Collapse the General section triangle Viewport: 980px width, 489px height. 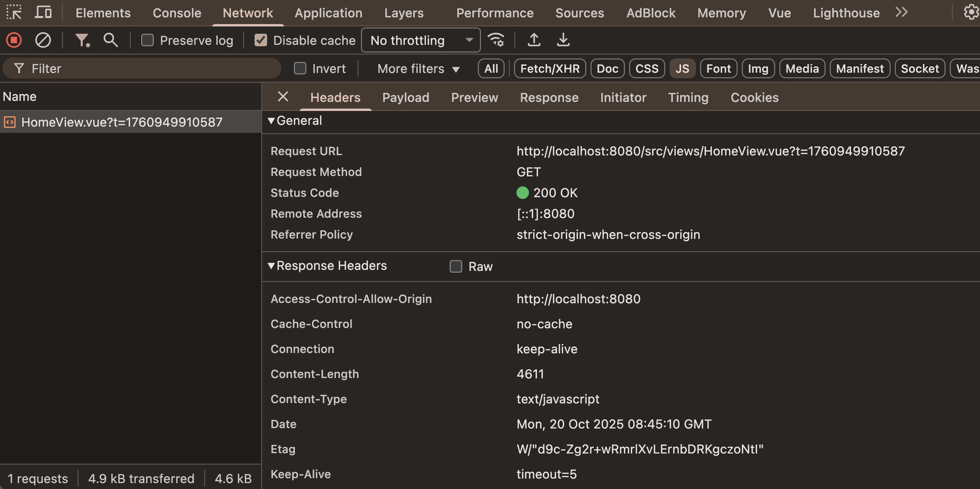click(271, 121)
